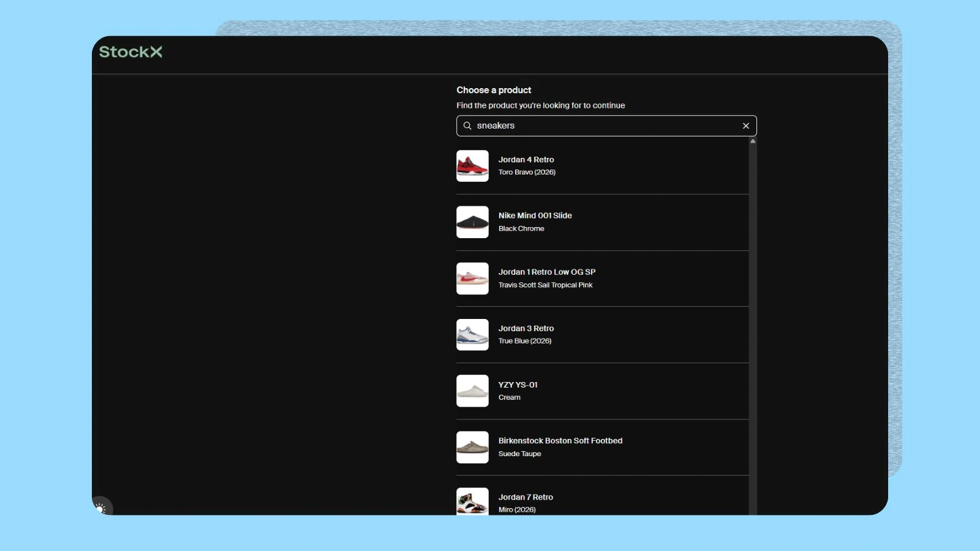Choose Jordan 3 Retro product title
The image size is (980, 551).
click(x=526, y=328)
